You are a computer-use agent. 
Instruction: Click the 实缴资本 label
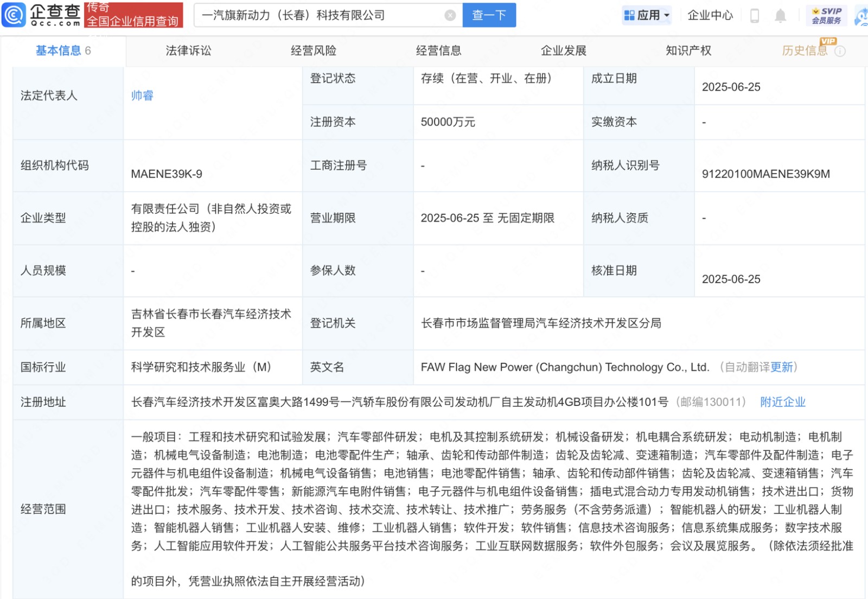pyautogui.click(x=614, y=122)
